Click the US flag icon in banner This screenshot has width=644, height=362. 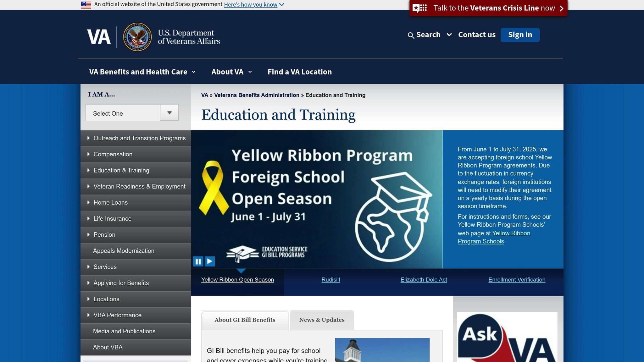(86, 5)
